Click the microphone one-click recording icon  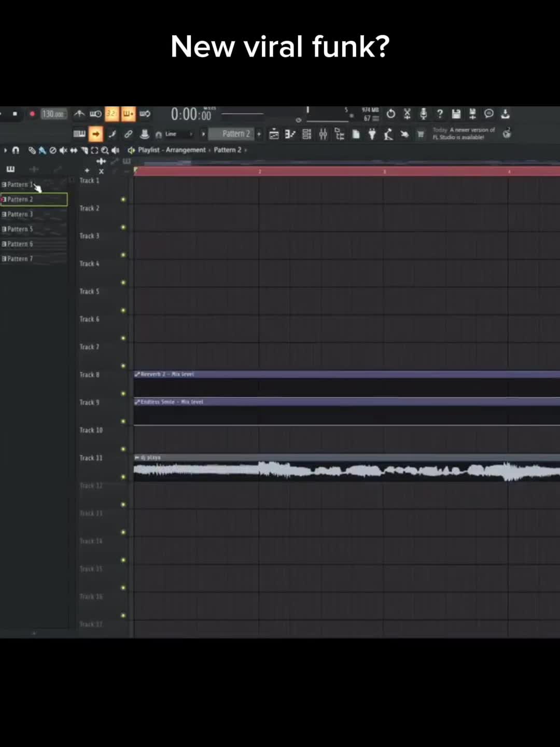click(423, 114)
